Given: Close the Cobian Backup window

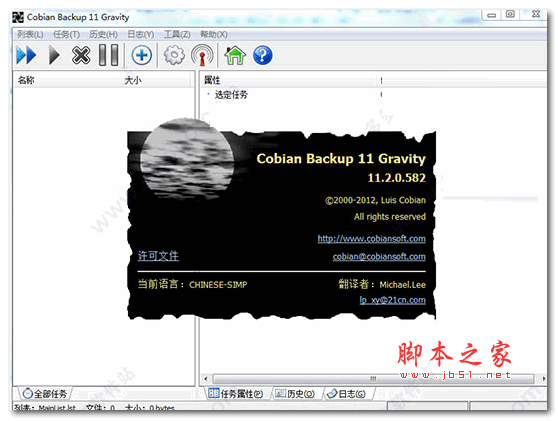Looking at the screenshot, I should [x=536, y=15].
